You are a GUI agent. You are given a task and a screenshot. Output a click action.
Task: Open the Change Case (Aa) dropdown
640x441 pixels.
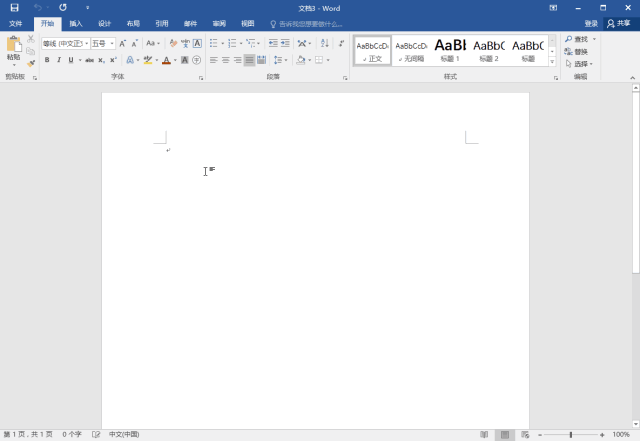pos(153,43)
